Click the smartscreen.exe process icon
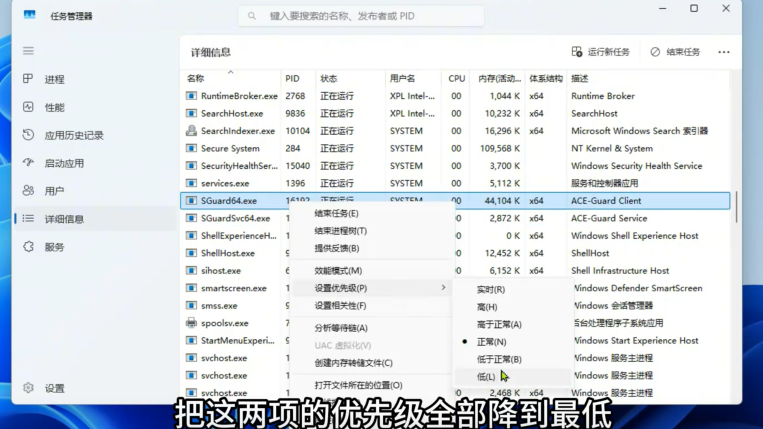763x429 pixels. point(191,288)
